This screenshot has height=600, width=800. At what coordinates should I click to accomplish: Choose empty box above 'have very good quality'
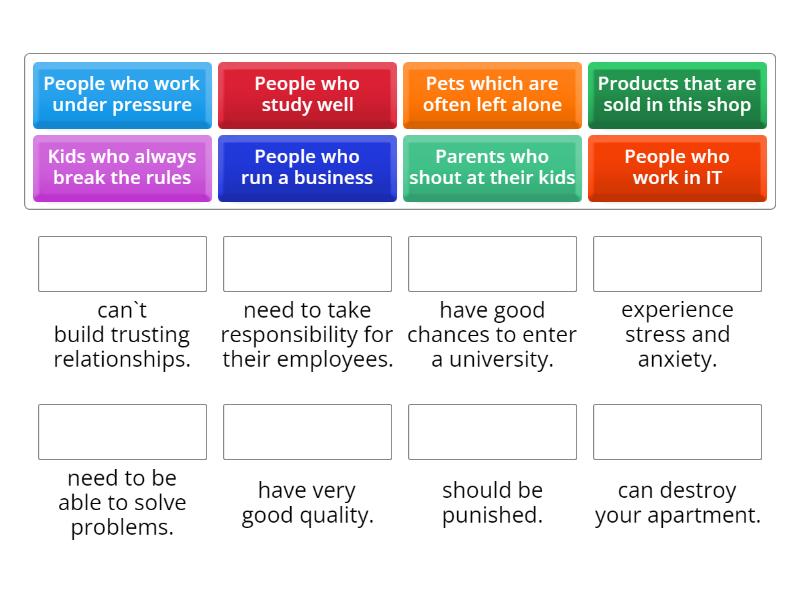[x=307, y=432]
